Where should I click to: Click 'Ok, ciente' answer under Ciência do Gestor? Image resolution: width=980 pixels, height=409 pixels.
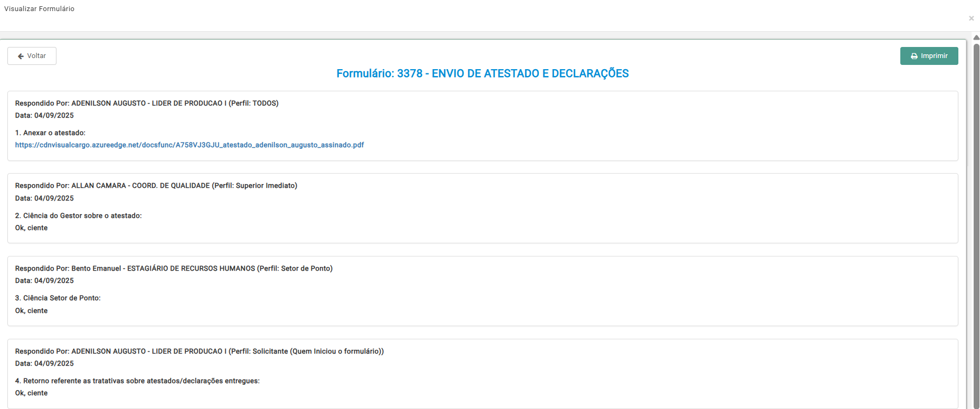31,228
